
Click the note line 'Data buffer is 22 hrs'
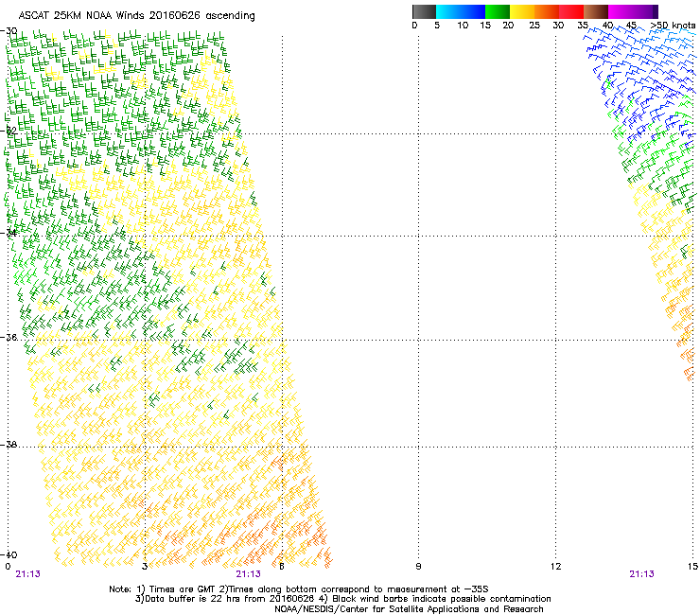click(x=190, y=599)
